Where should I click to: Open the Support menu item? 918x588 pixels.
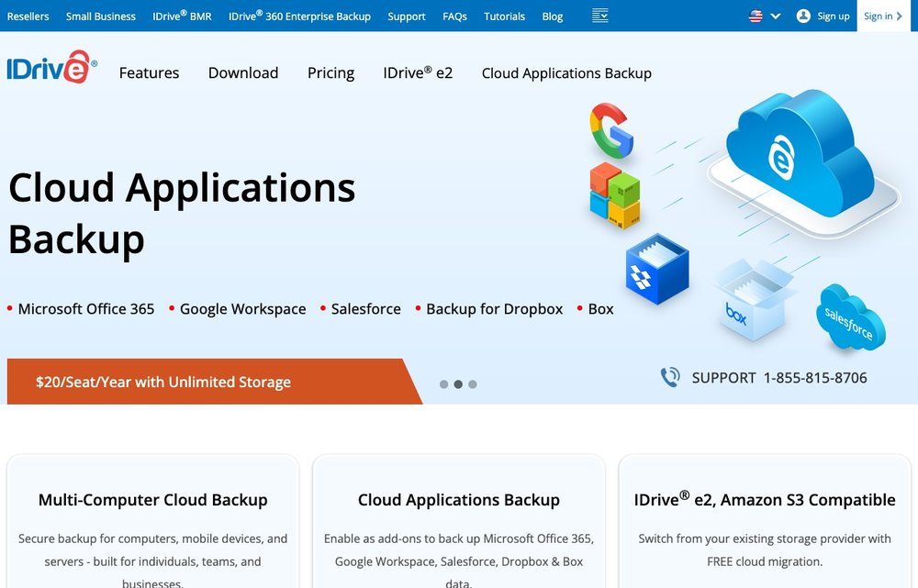pyautogui.click(x=407, y=17)
